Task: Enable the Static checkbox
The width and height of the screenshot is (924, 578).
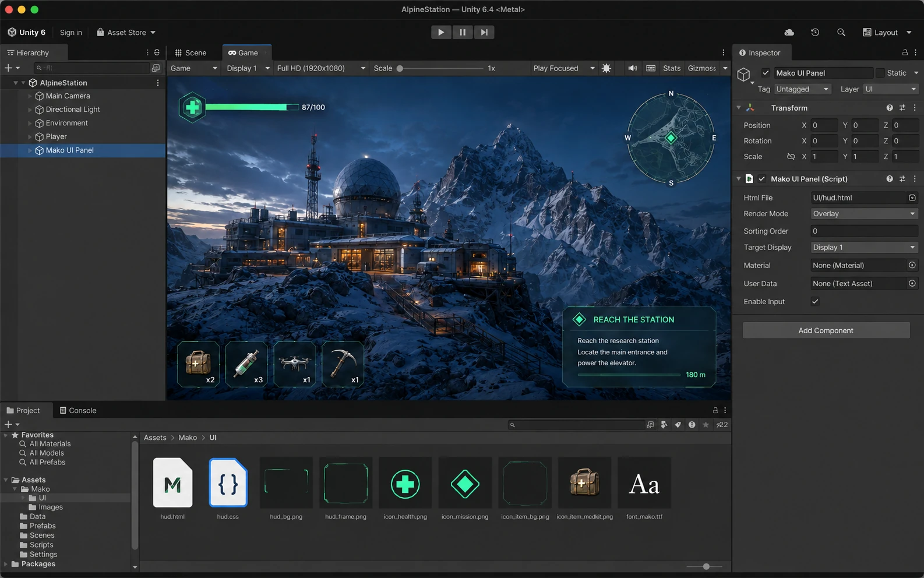Action: click(880, 73)
